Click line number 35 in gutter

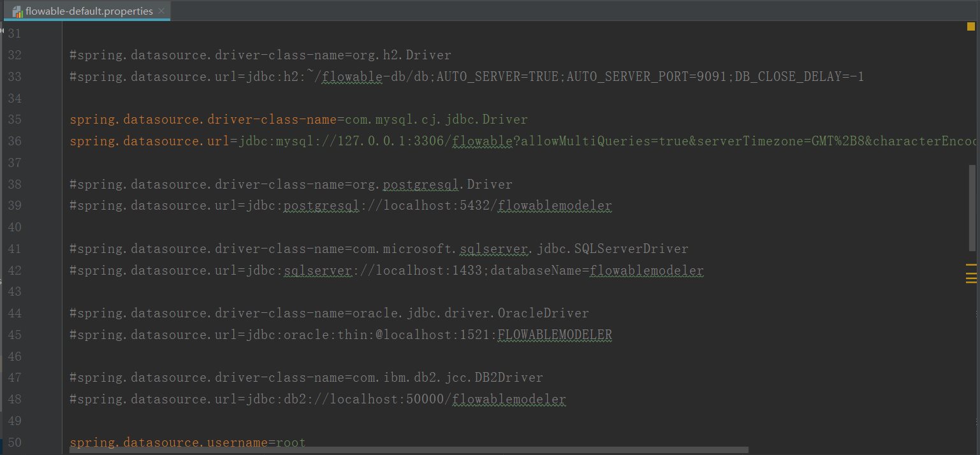pos(14,120)
